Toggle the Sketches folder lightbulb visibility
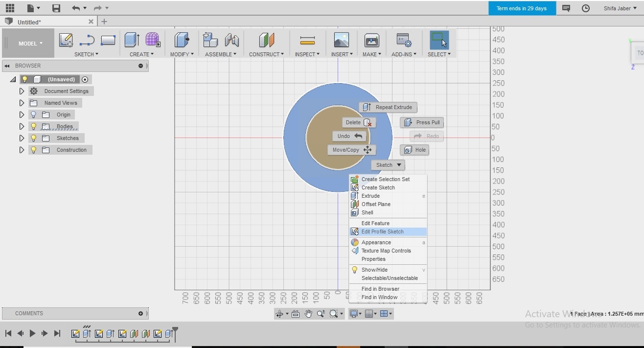Screen dimensions: 644x348 34,138
